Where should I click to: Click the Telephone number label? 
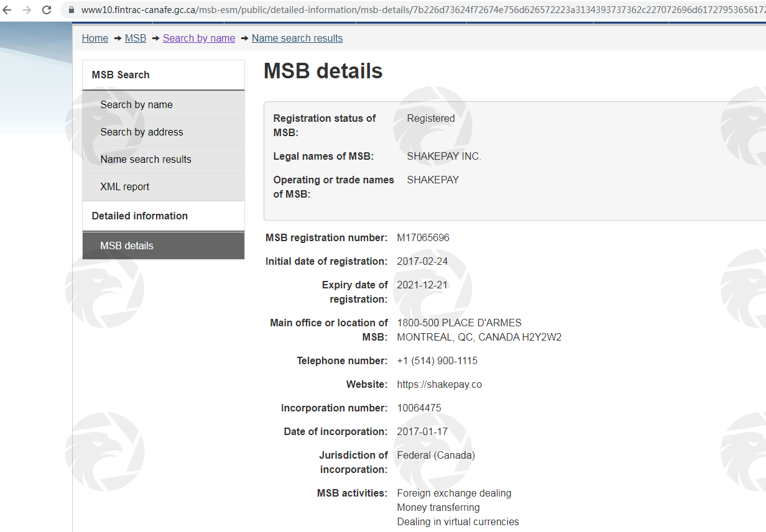click(342, 360)
